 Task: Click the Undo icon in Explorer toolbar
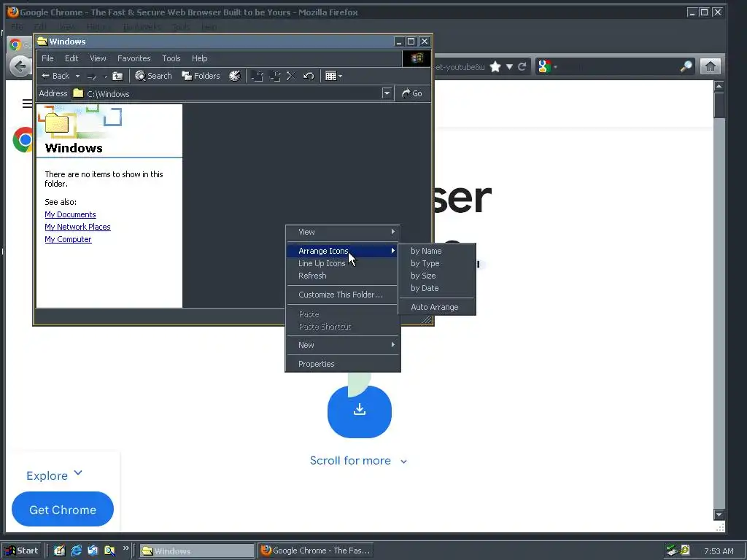[x=309, y=76]
